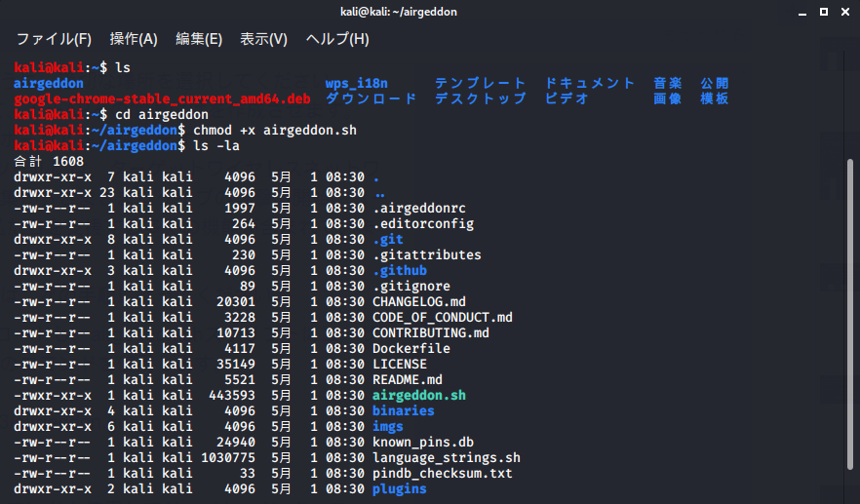Open the 操作(A) menu
Screen dimensions: 860x504
click(x=134, y=39)
